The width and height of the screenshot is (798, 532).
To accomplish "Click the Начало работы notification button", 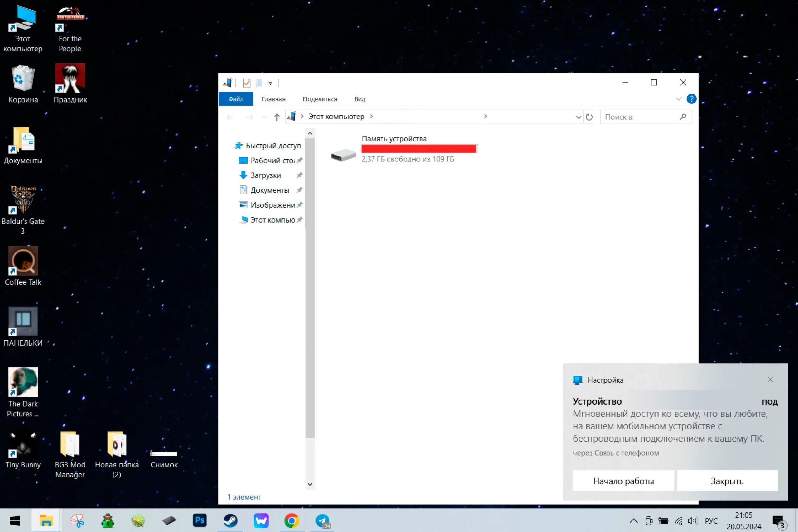I will click(623, 481).
